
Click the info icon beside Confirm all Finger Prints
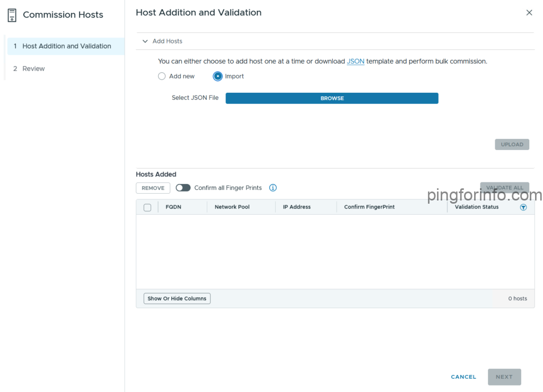(x=273, y=188)
